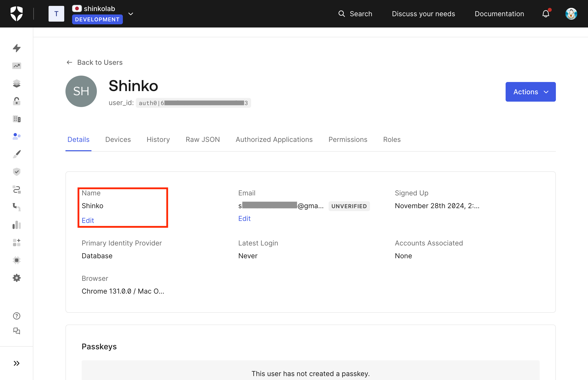Open Branding via the paintbrush icon
The width and height of the screenshot is (588, 380).
point(16,154)
